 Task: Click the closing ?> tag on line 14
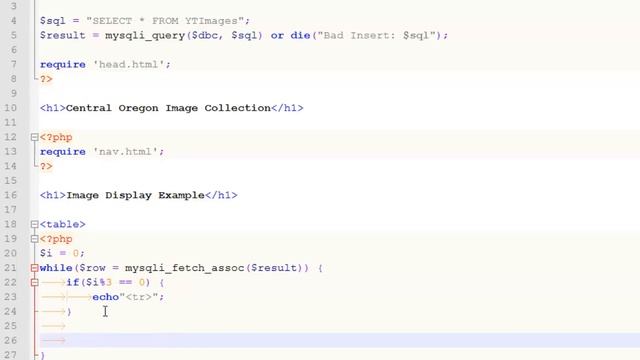tap(46, 167)
